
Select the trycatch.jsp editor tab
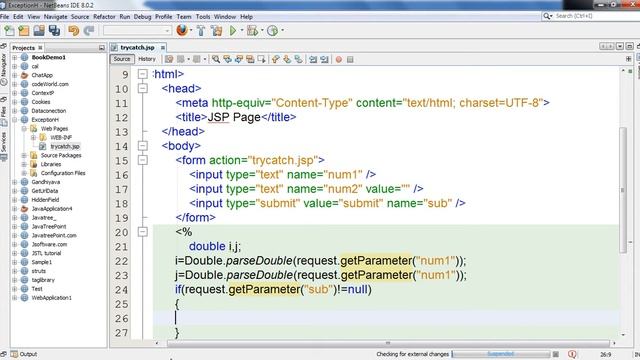tap(138, 48)
